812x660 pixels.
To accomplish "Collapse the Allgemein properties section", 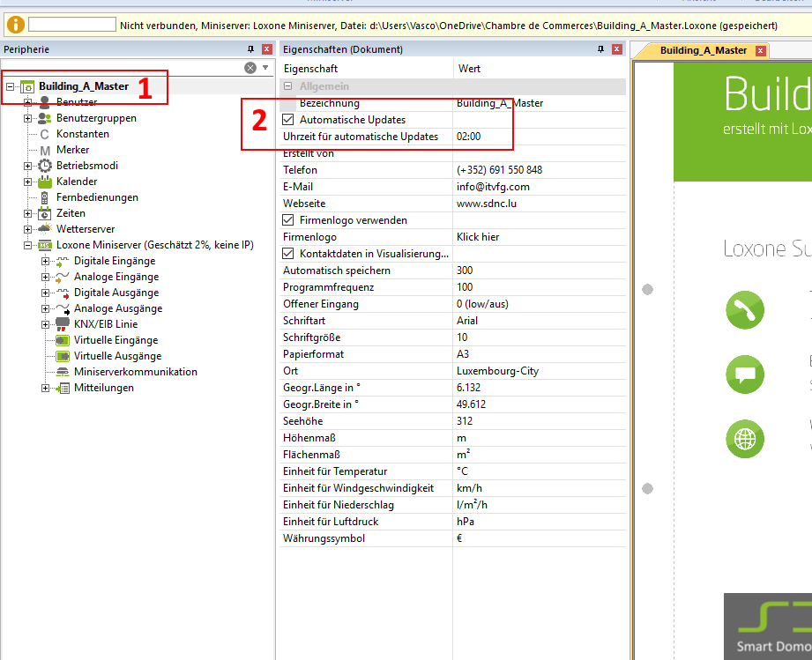I will (288, 86).
